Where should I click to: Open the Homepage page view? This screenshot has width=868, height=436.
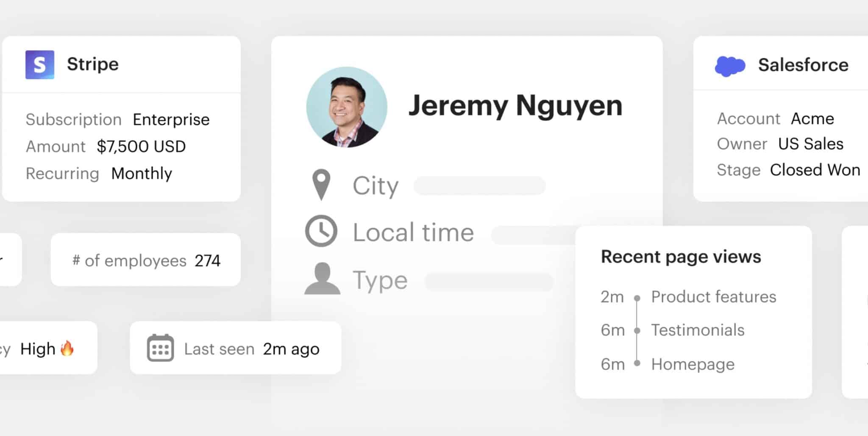(x=693, y=364)
